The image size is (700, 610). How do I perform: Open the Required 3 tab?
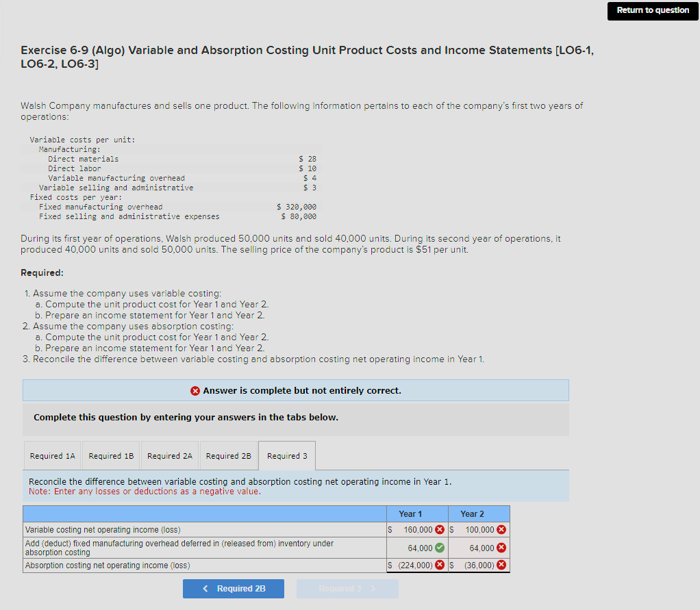click(x=286, y=455)
